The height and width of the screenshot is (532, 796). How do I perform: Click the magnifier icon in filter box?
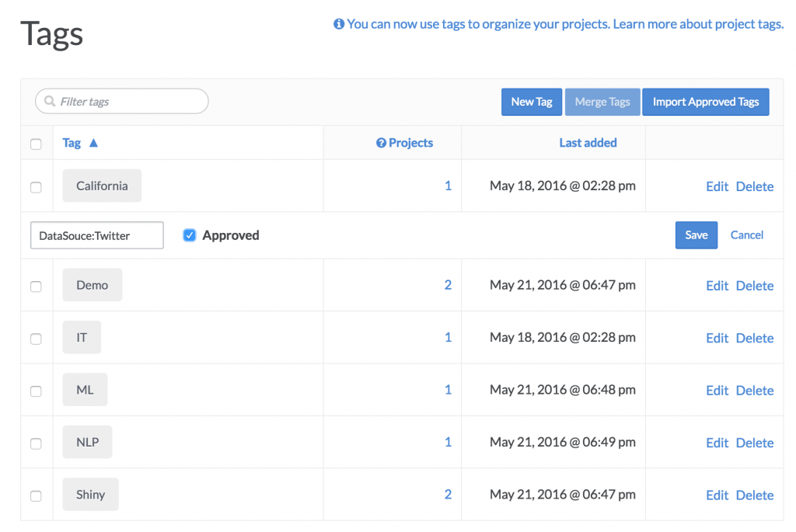coord(49,102)
